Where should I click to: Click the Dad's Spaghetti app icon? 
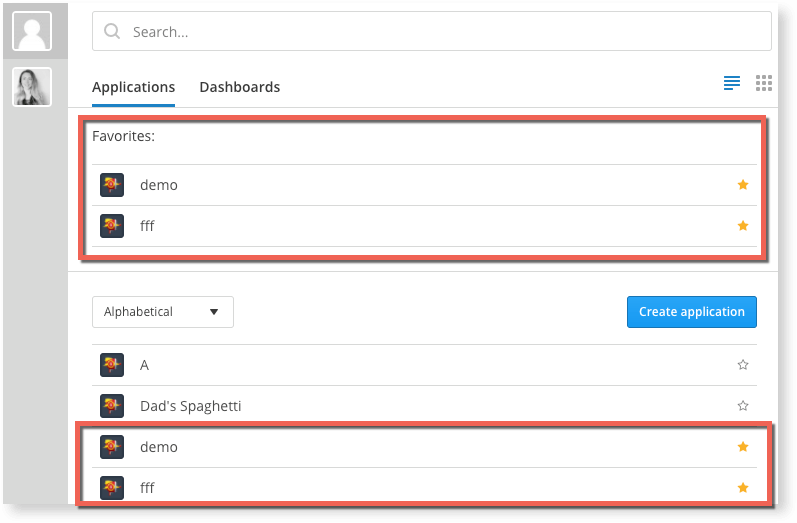coord(112,406)
